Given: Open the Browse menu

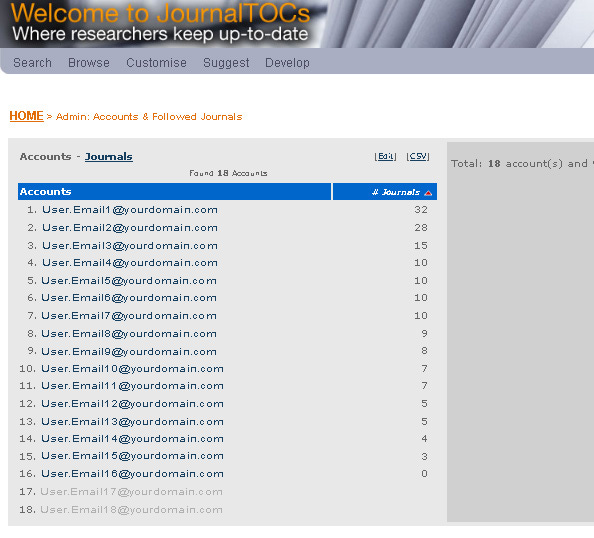Looking at the screenshot, I should [89, 63].
